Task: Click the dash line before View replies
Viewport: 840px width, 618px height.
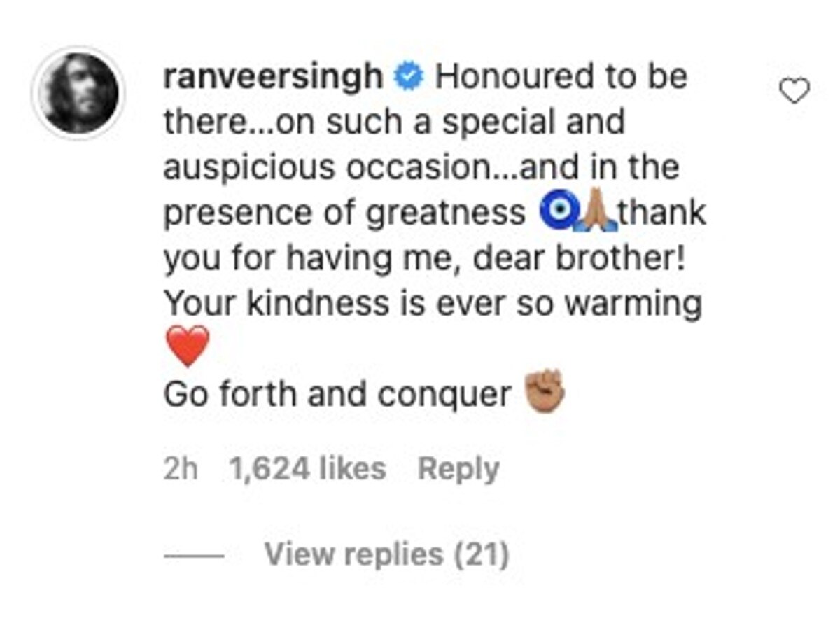Action: (194, 556)
